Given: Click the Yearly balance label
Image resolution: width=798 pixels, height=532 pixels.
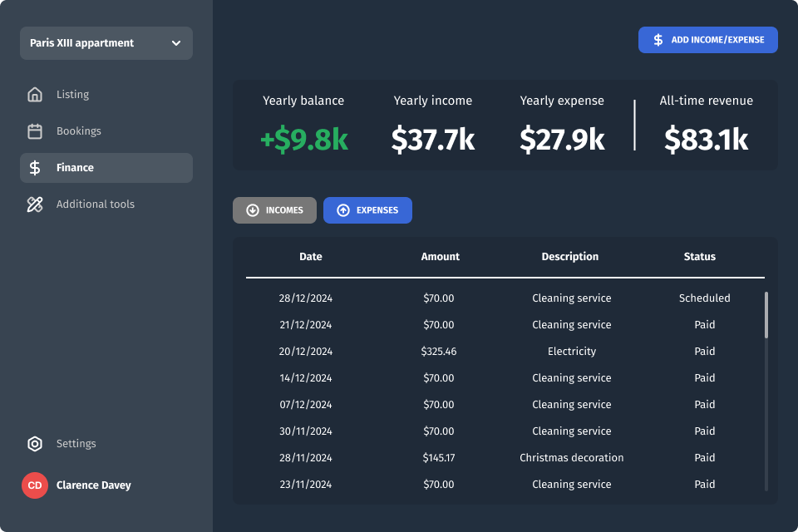Looking at the screenshot, I should point(303,101).
